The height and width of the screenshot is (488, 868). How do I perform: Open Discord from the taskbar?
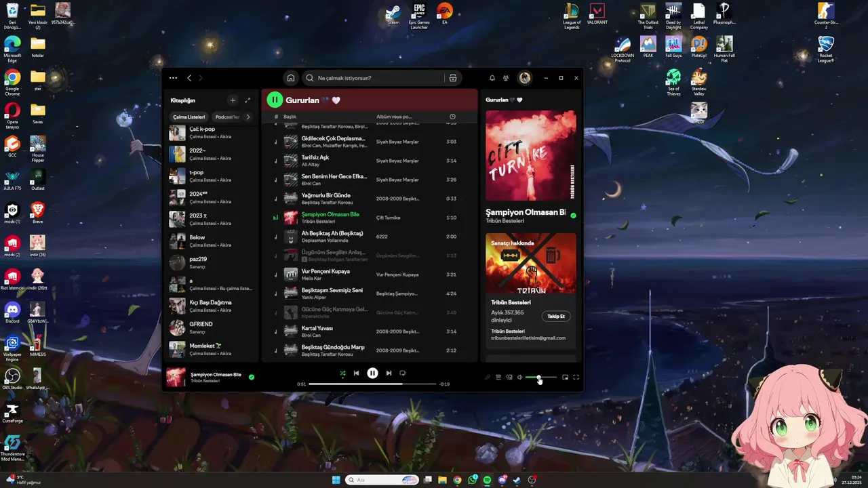[x=502, y=480]
